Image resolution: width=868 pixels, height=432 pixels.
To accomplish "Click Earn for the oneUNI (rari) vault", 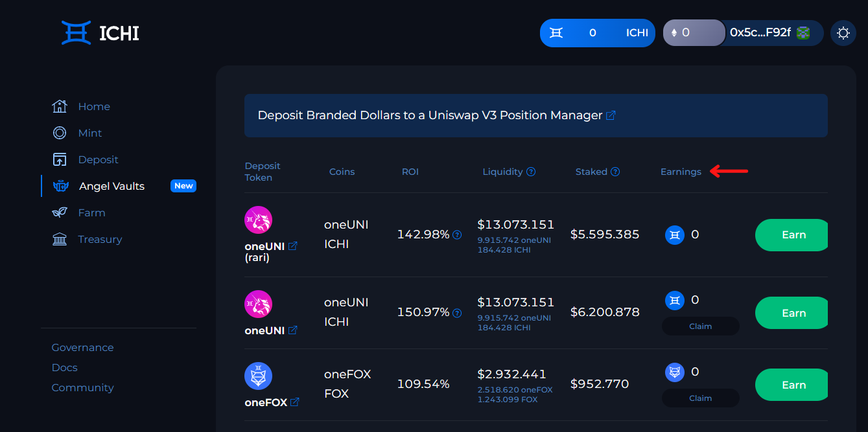I will pyautogui.click(x=792, y=235).
